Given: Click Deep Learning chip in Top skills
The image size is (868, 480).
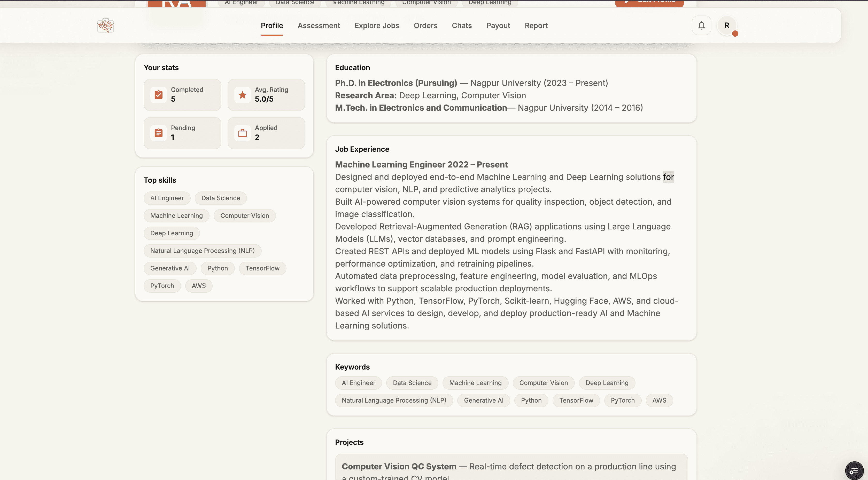Looking at the screenshot, I should (172, 233).
